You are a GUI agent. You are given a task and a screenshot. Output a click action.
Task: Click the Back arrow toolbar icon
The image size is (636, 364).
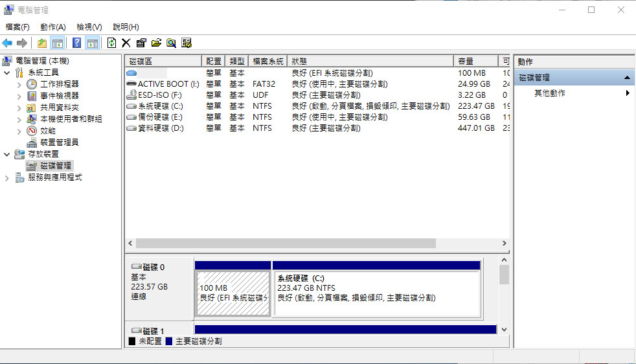[7, 43]
